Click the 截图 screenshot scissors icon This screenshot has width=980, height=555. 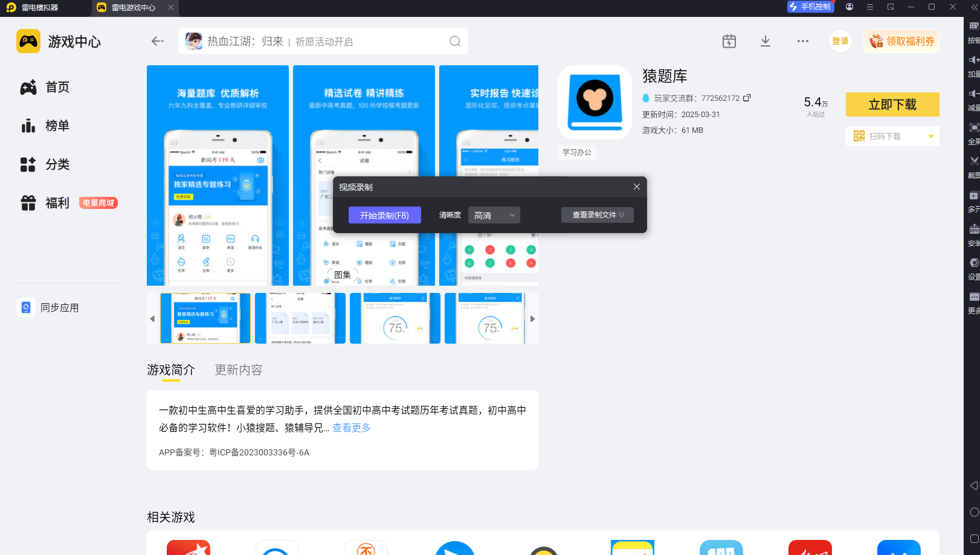click(x=973, y=161)
